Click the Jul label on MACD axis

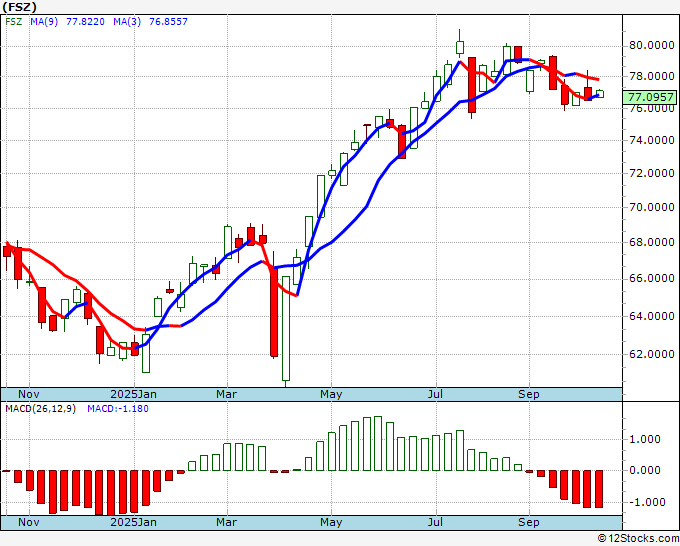point(435,522)
